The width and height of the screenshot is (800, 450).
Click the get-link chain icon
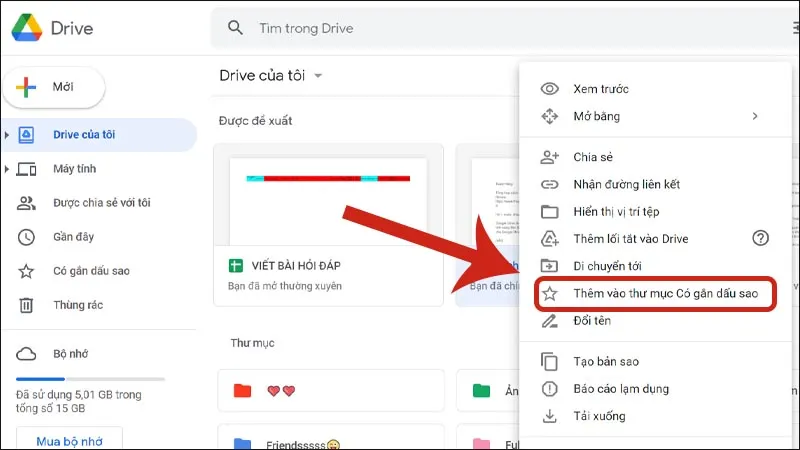[x=549, y=184]
